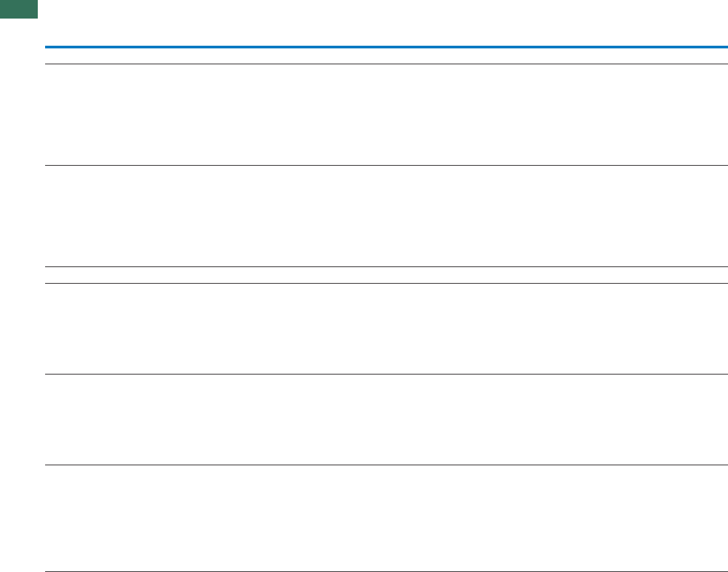The image size is (728, 572).
Task: Select the first tall empty table row
Action: click(x=386, y=114)
